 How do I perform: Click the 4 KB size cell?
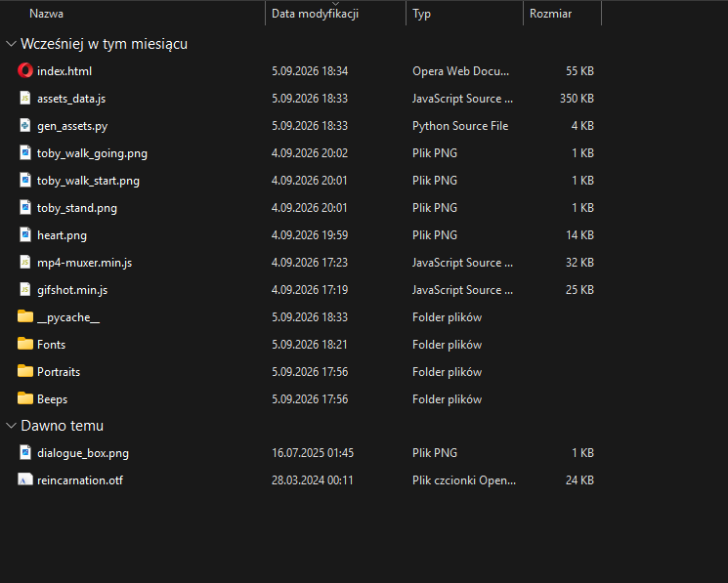tap(582, 126)
